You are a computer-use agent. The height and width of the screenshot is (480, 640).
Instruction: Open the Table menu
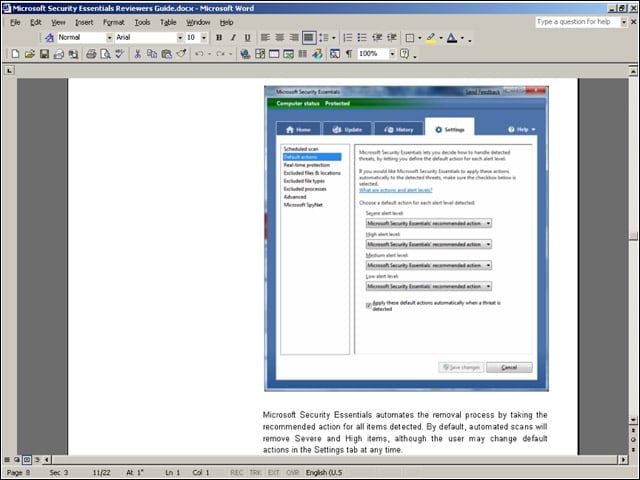tap(168, 22)
